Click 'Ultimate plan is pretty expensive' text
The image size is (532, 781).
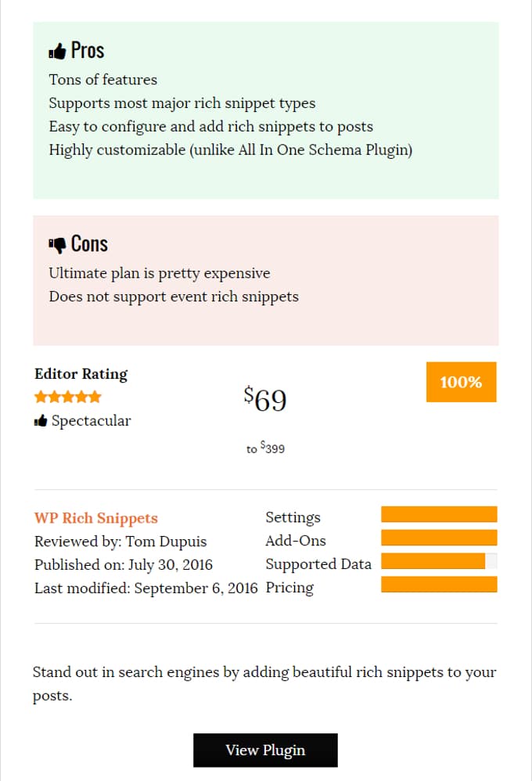pyautogui.click(x=160, y=273)
